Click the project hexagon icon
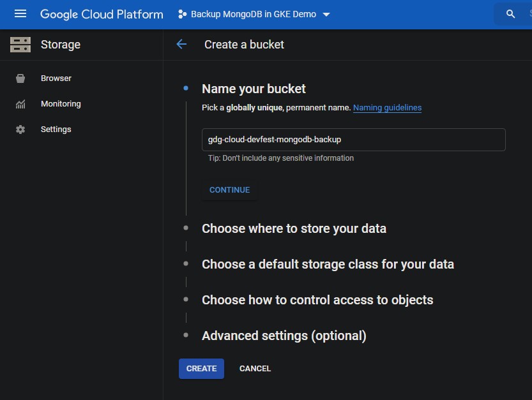The height and width of the screenshot is (400, 532). point(182,14)
